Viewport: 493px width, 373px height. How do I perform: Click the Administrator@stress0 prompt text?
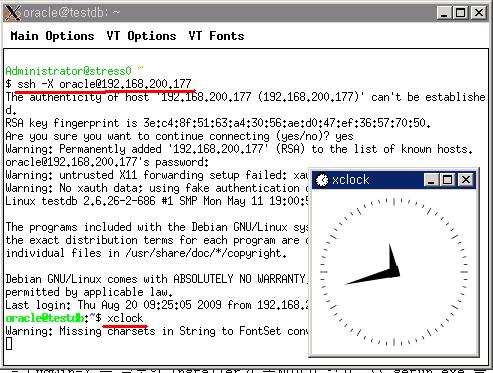coord(68,71)
